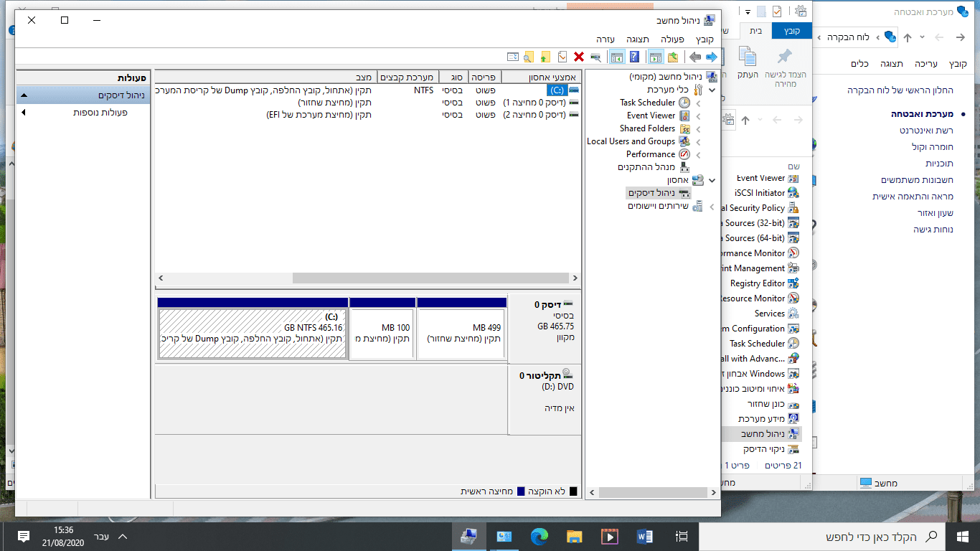Open the 'פעולות נוספות' submenu arrow
980x551 pixels.
coord(24,113)
